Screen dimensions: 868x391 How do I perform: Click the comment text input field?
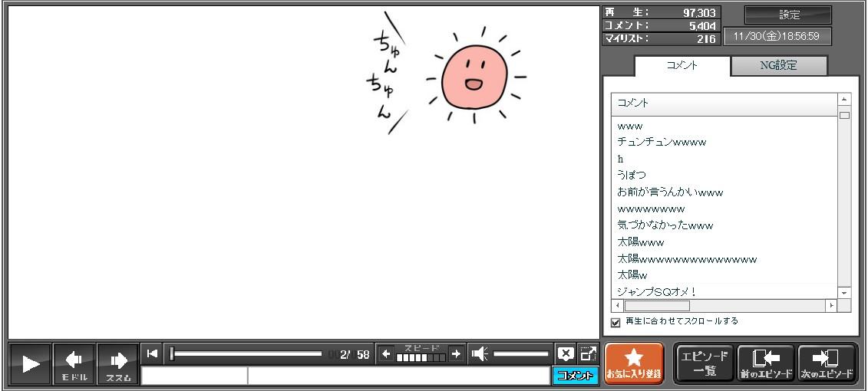pos(398,376)
